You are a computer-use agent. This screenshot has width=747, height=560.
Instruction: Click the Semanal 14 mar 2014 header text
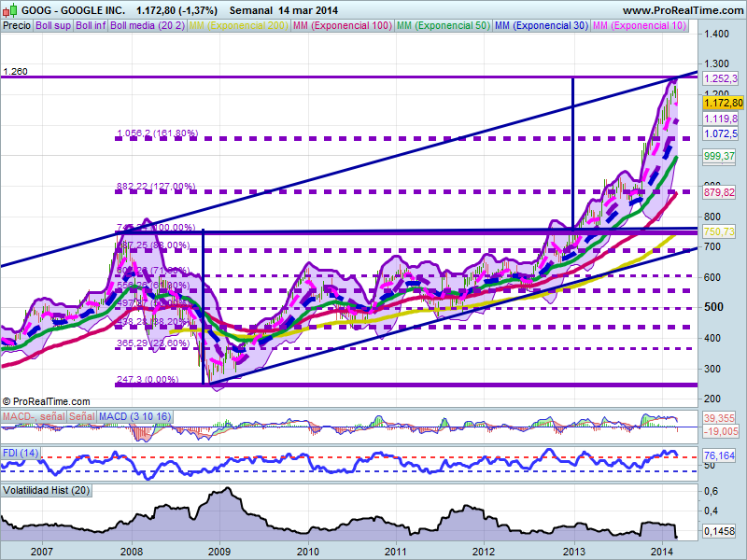pos(284,10)
